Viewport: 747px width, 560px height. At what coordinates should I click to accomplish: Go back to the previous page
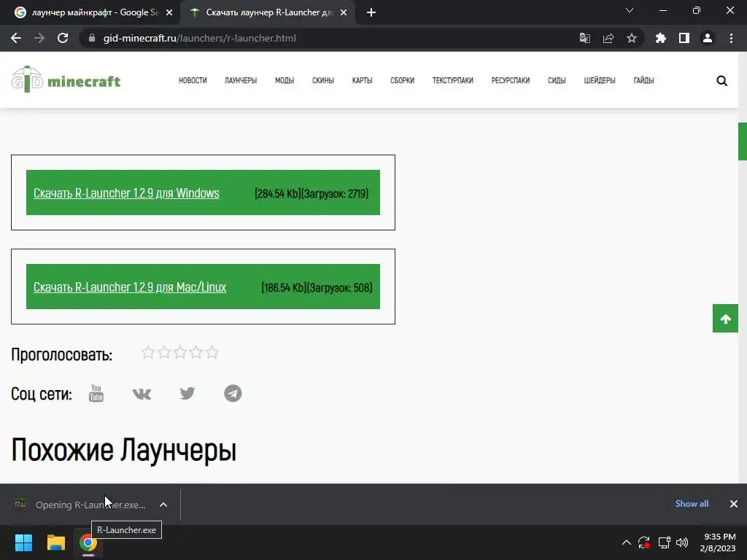pyautogui.click(x=16, y=38)
